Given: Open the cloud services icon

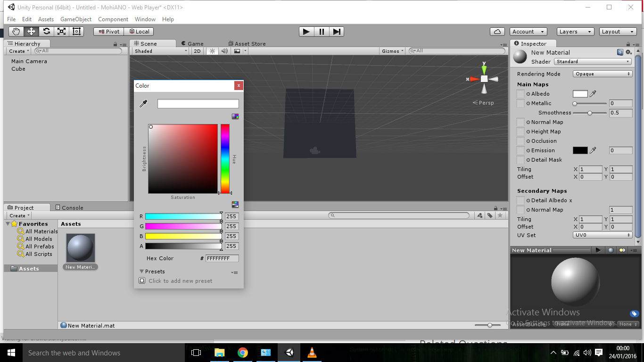Looking at the screenshot, I should 497,32.
